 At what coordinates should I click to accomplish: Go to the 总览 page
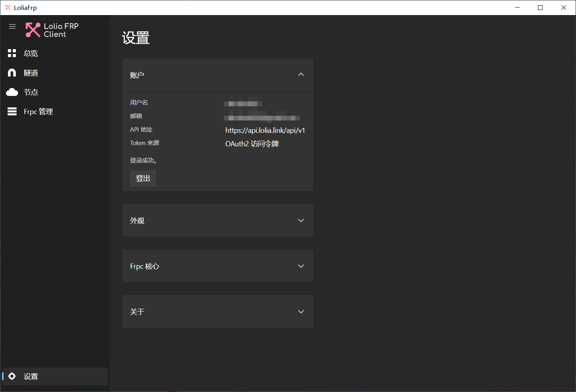click(55, 53)
